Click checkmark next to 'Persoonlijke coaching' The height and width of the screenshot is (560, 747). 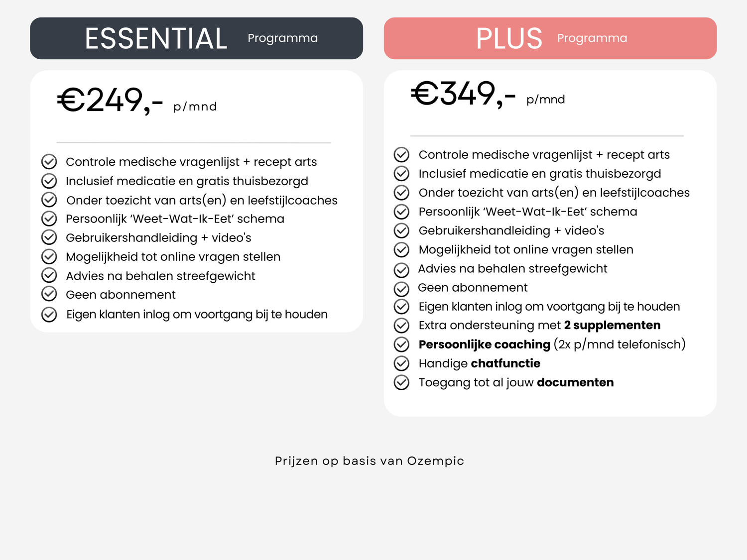tap(401, 344)
